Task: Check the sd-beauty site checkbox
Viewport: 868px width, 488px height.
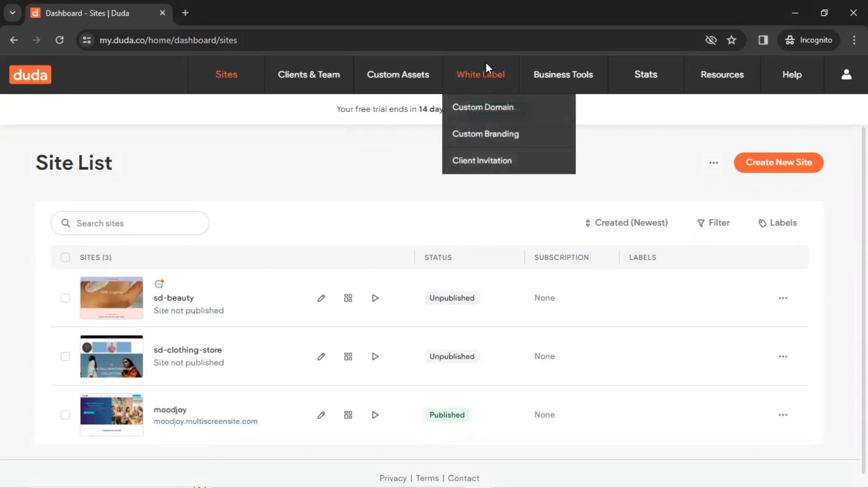Action: pos(65,298)
